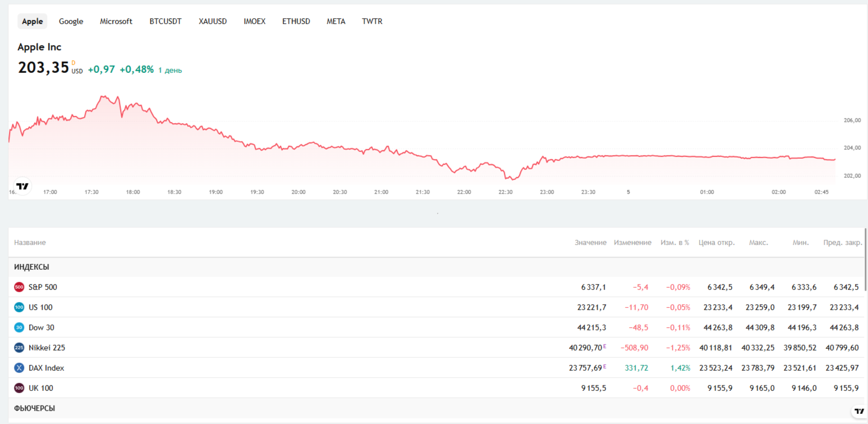Open the Apple Inc title link
Image resolution: width=868 pixels, height=424 pixels.
tap(39, 47)
